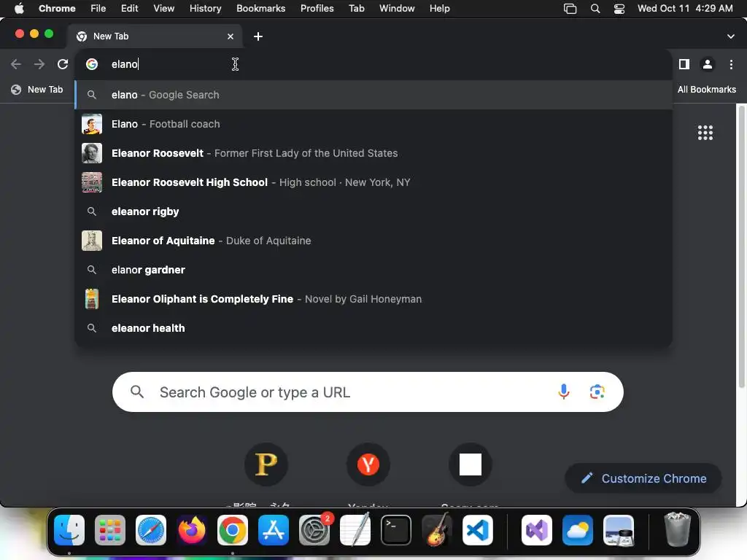The image size is (747, 560).
Task: Open the Chrome application menu
Action: click(57, 9)
